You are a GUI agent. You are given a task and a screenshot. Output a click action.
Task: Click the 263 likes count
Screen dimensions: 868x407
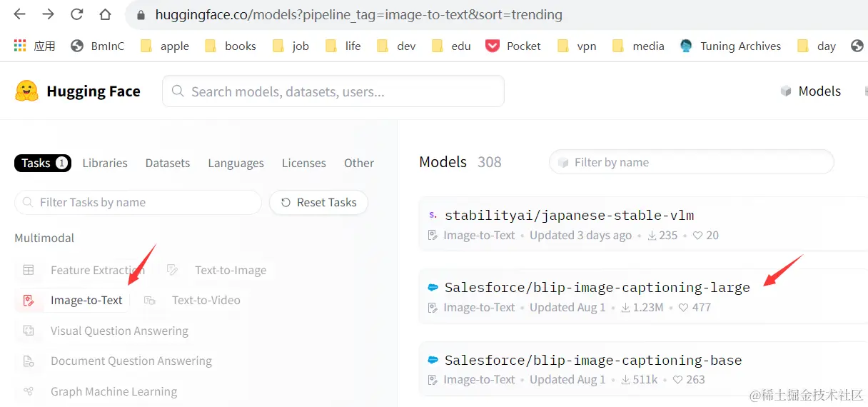(x=688, y=380)
